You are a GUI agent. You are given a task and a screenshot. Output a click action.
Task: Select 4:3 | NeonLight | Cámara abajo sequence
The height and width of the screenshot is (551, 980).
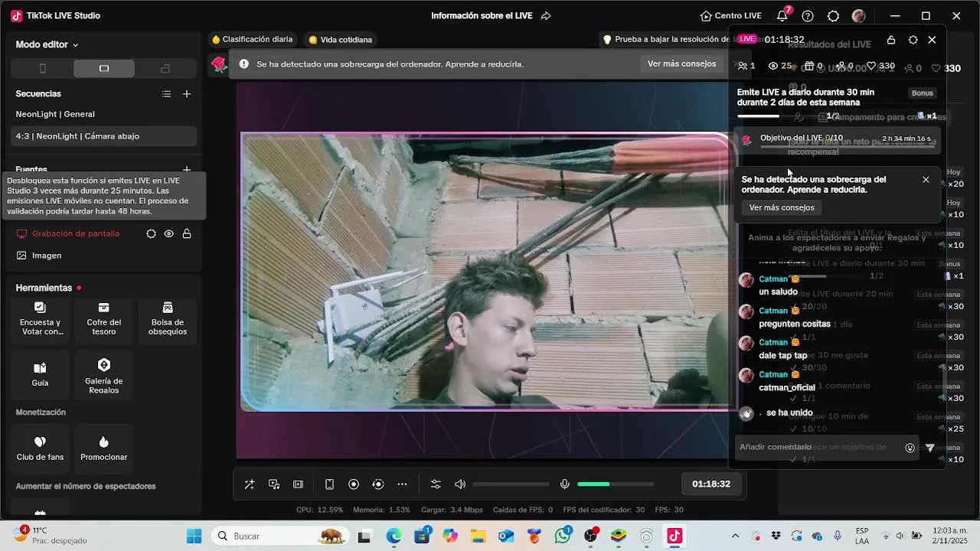(x=104, y=136)
